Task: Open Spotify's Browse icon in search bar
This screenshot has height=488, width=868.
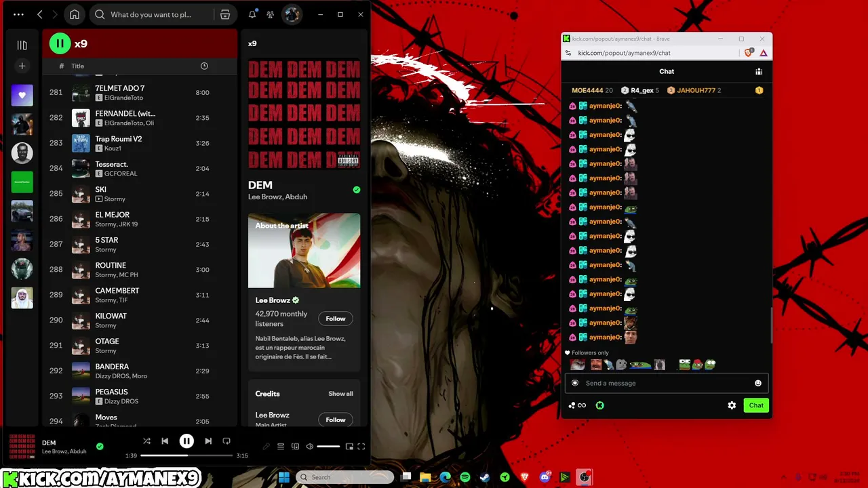Action: [x=225, y=14]
